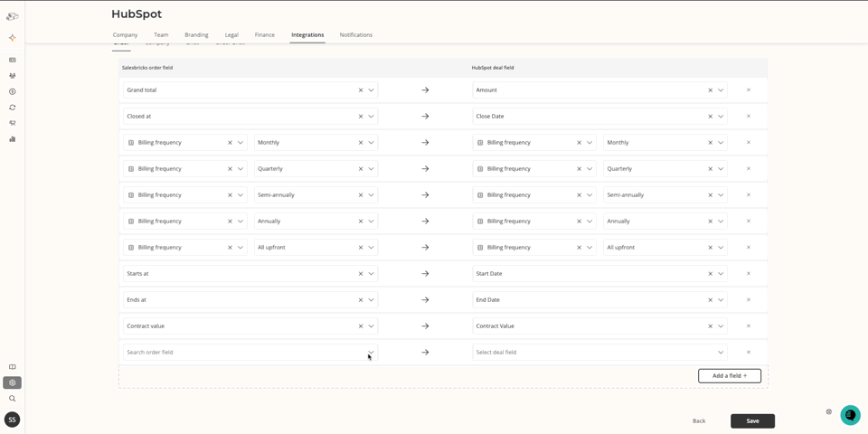The width and height of the screenshot is (868, 434).
Task: Switch to the Finance tab
Action: tap(265, 35)
